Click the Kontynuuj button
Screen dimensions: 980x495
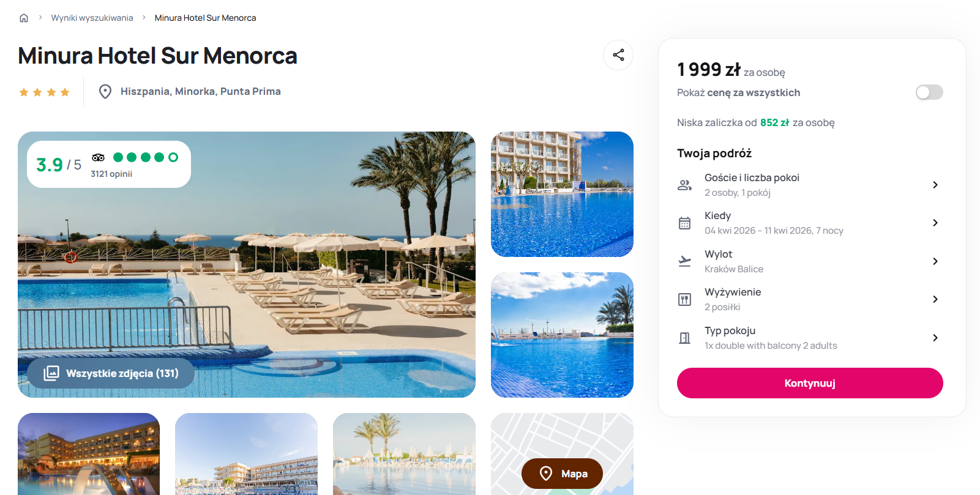[810, 383]
